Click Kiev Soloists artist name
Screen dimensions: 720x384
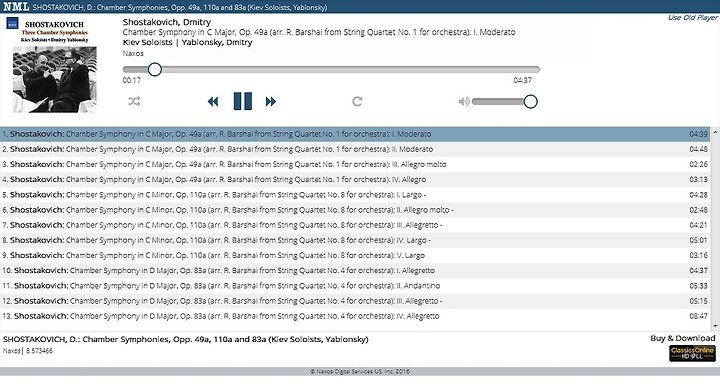point(147,42)
